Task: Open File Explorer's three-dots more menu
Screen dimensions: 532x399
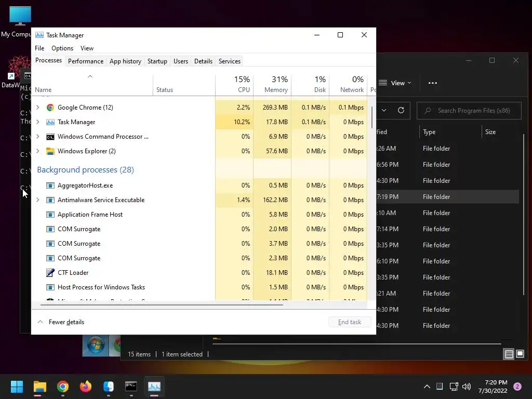Action: [433, 83]
